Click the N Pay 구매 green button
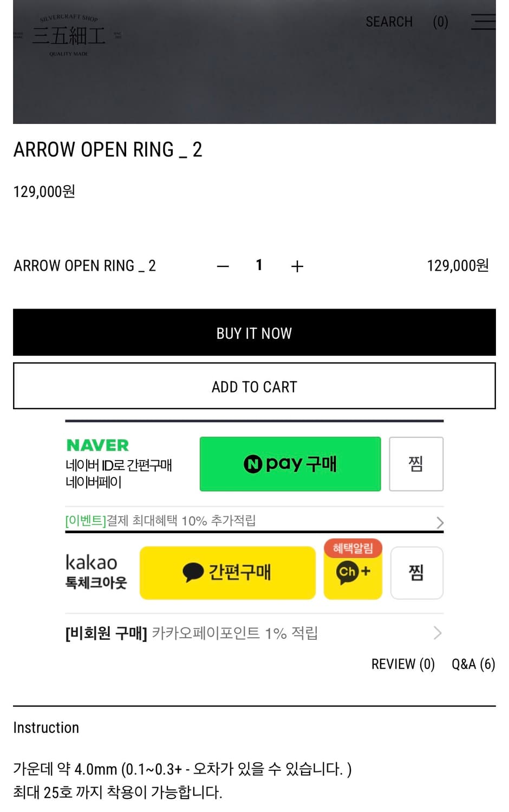 [290, 464]
